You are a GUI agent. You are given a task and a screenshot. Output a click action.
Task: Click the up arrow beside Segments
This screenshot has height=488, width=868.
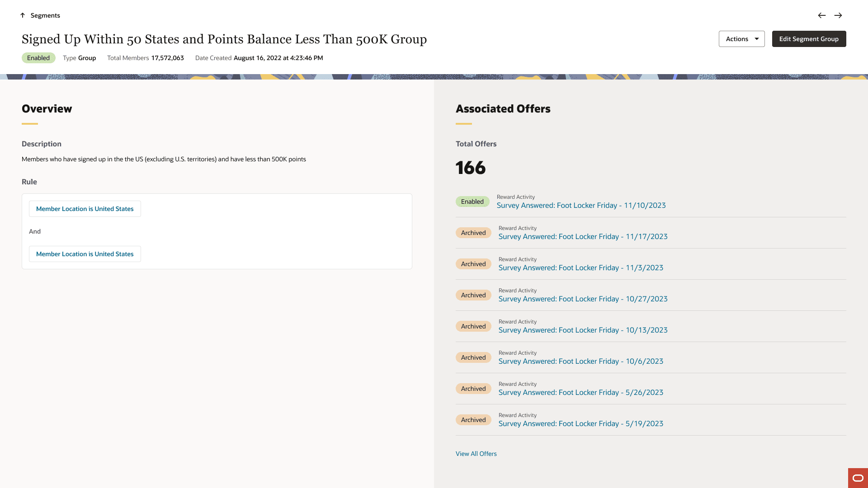click(x=23, y=15)
